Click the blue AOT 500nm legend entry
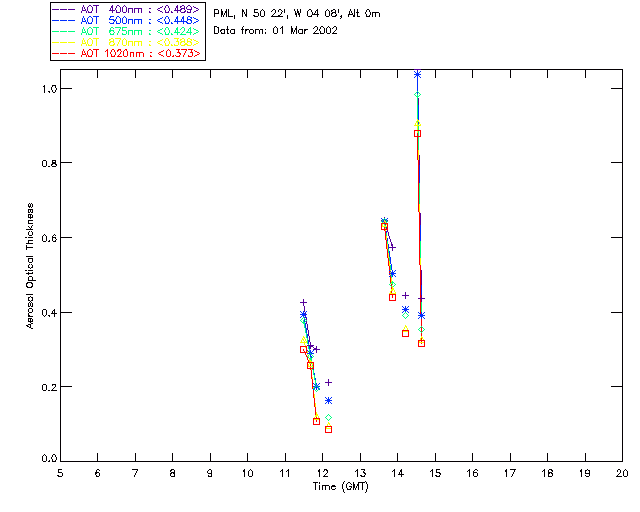 (x=126, y=20)
